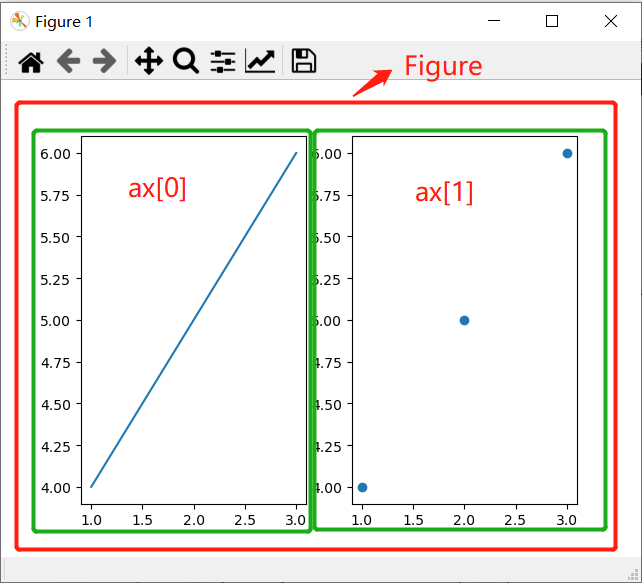Click the top-right scatter point at 6.00
Viewport: 642px width, 583px height.
567,154
